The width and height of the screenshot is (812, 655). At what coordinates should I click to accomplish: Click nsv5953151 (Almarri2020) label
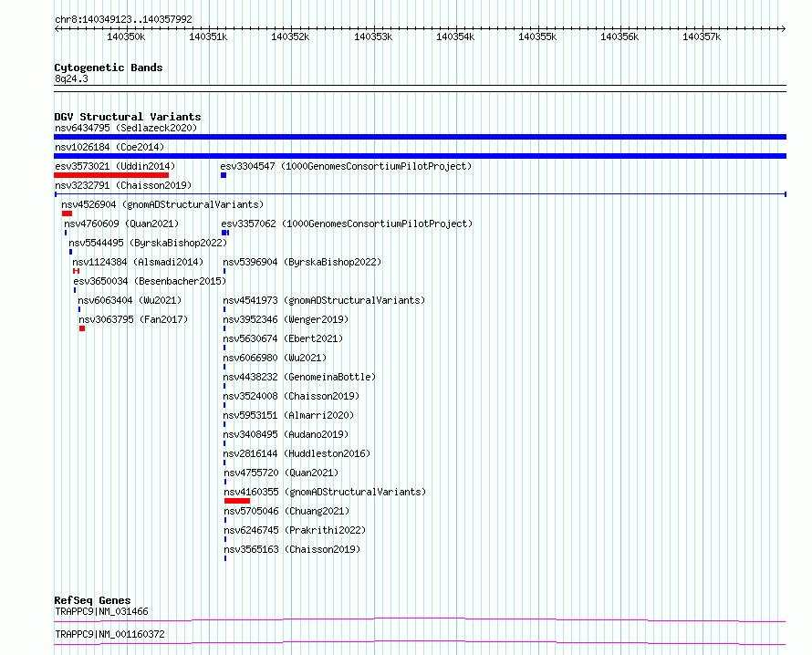click(x=288, y=415)
